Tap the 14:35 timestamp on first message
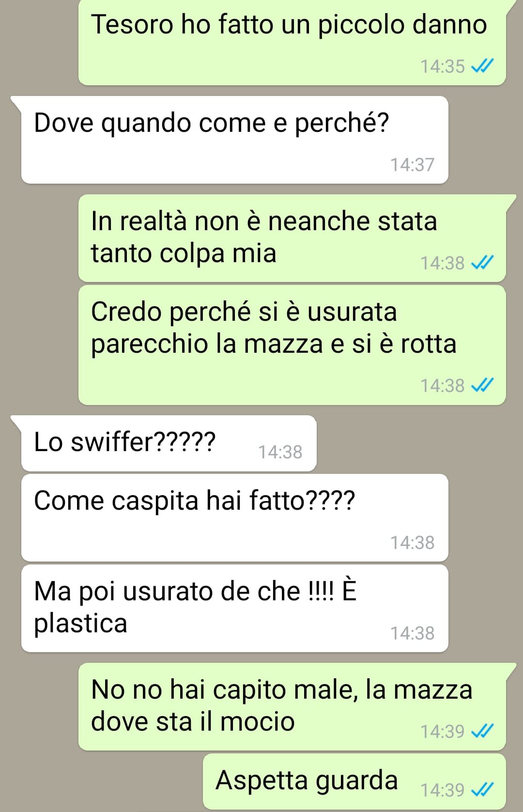523x812 pixels. (x=443, y=66)
